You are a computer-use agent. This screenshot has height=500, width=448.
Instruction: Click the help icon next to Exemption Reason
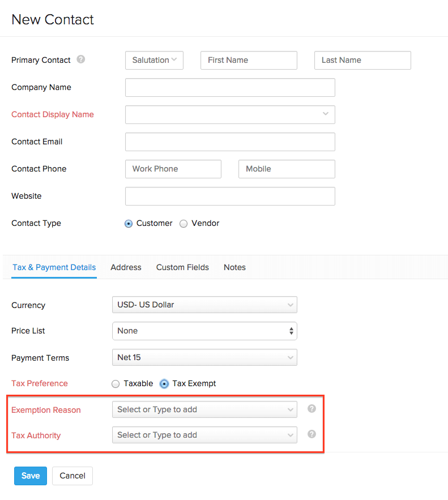pos(312,408)
